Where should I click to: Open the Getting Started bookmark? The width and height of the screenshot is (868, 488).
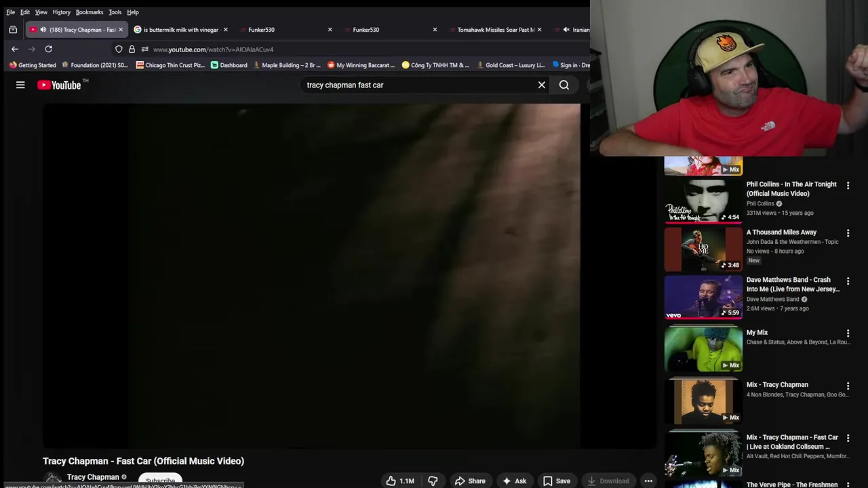tap(33, 65)
